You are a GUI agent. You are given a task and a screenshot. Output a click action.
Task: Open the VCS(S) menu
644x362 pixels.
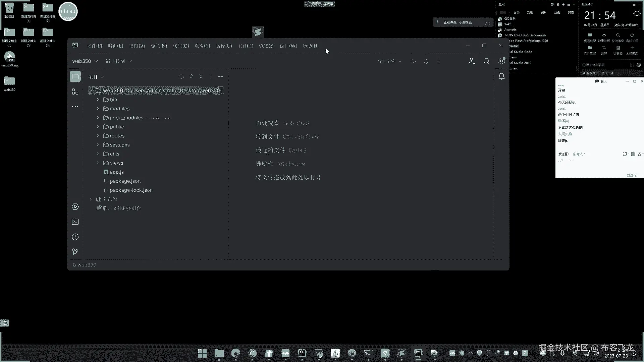(x=266, y=46)
